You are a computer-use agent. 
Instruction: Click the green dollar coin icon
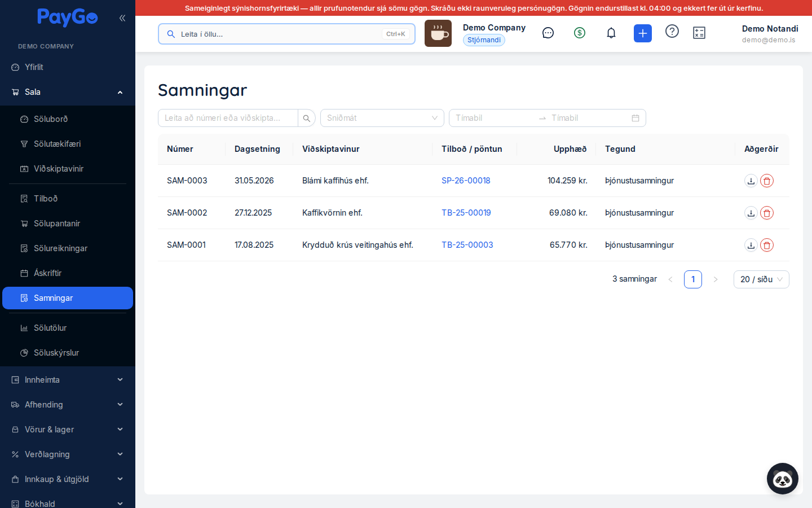click(580, 33)
